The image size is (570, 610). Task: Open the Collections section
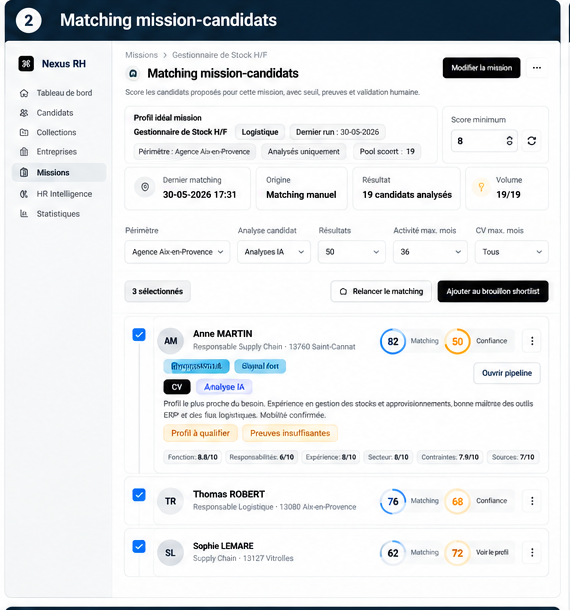59,132
